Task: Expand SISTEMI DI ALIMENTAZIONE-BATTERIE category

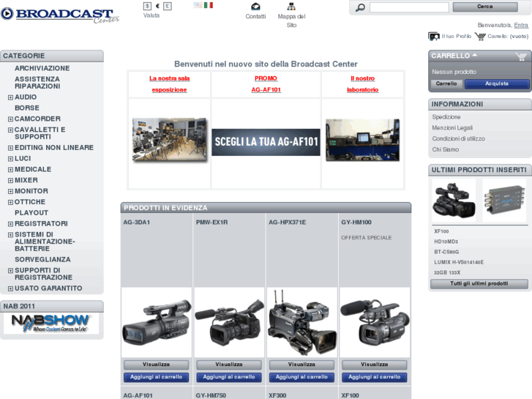Action: point(10,235)
